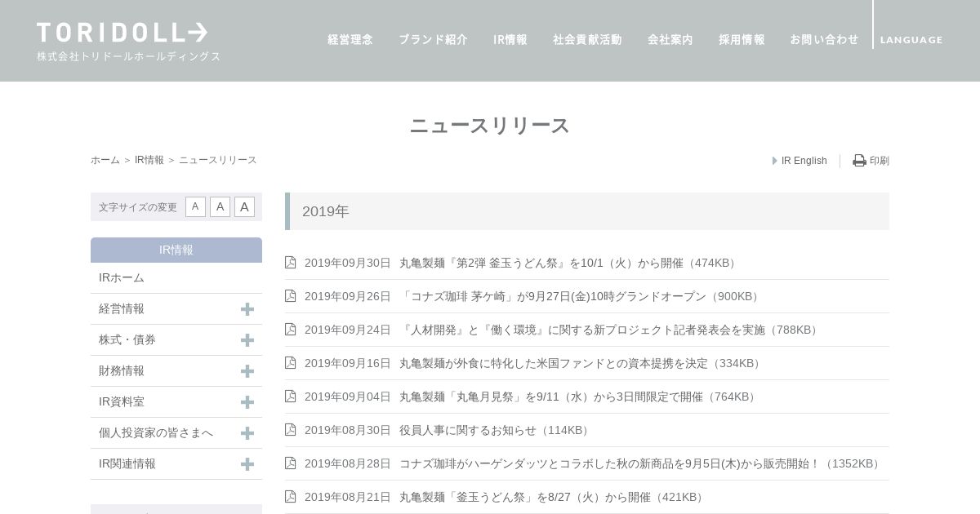Open IRホーム in sidebar
Viewport: 980px width, 514px height.
[122, 277]
